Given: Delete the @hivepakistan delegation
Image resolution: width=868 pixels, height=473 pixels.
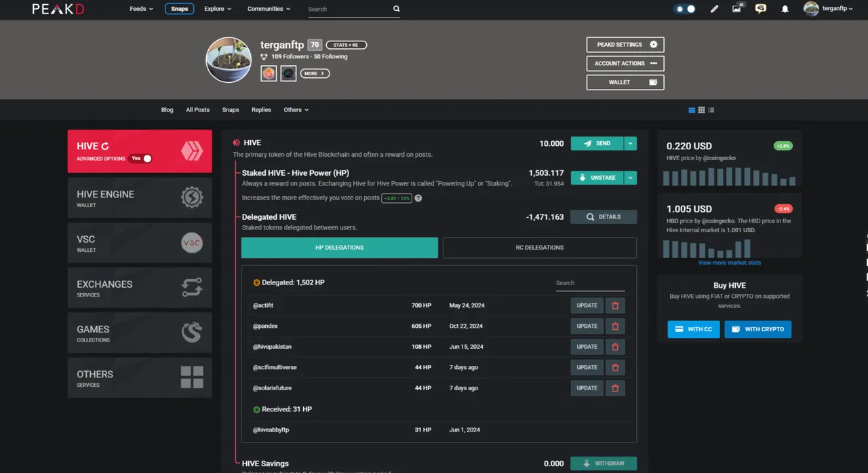Looking at the screenshot, I should pyautogui.click(x=615, y=347).
